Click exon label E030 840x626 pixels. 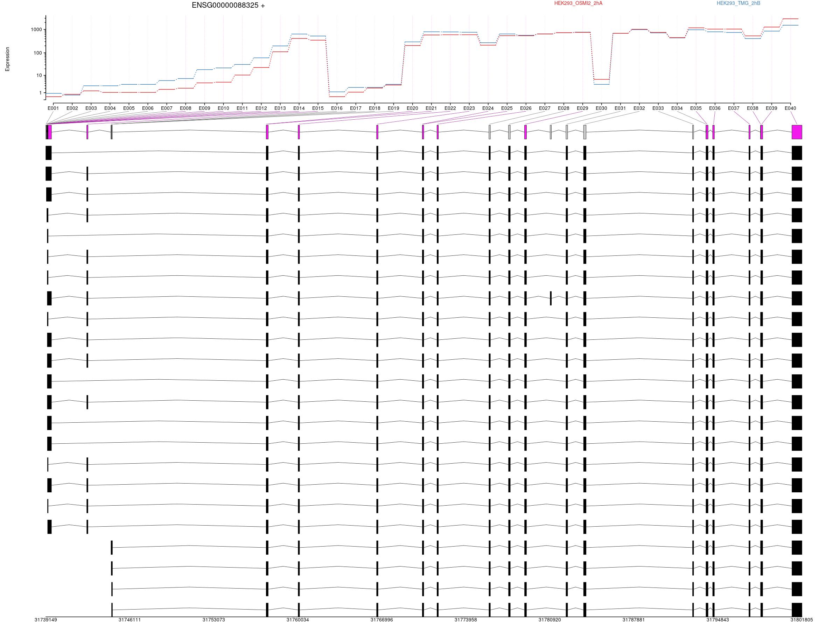pyautogui.click(x=601, y=108)
